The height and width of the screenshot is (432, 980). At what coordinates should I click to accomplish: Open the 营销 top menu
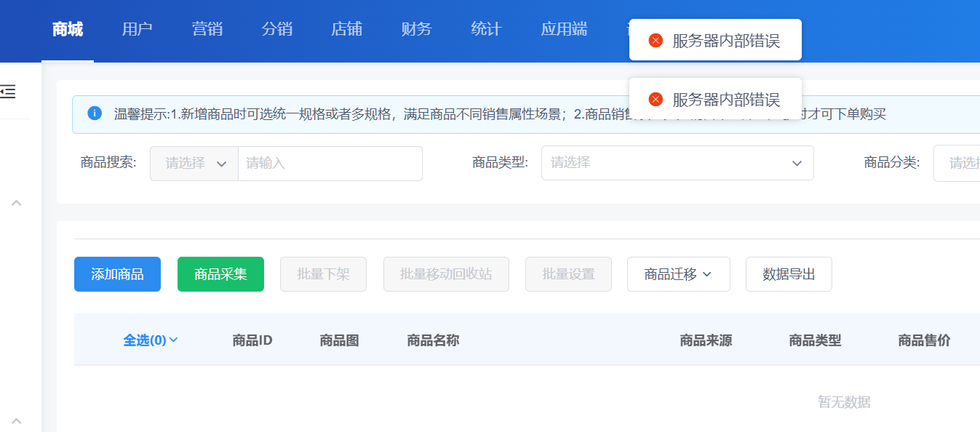(x=207, y=29)
